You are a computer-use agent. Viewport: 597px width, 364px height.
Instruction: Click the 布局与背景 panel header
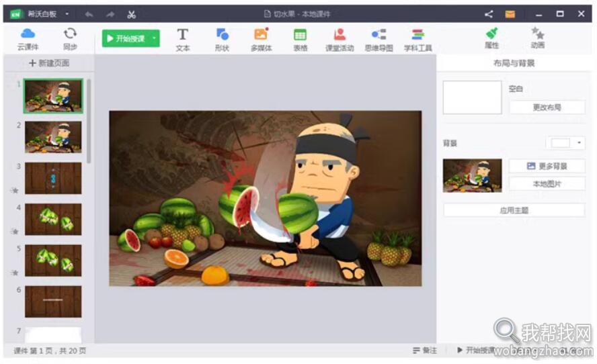tap(514, 63)
